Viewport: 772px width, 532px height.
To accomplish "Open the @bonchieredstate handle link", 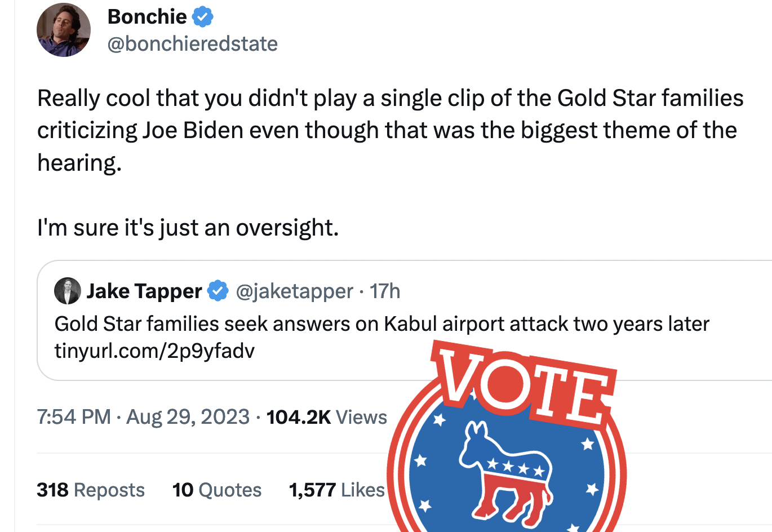I will tap(192, 43).
